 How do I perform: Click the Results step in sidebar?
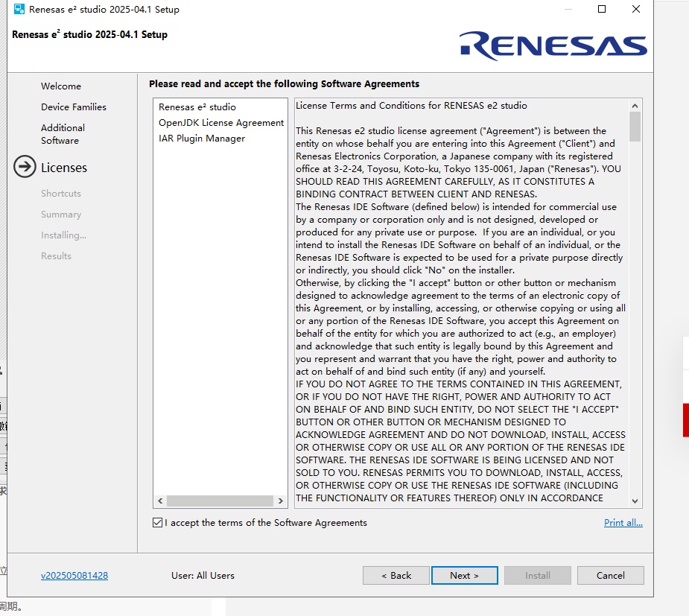tap(57, 255)
